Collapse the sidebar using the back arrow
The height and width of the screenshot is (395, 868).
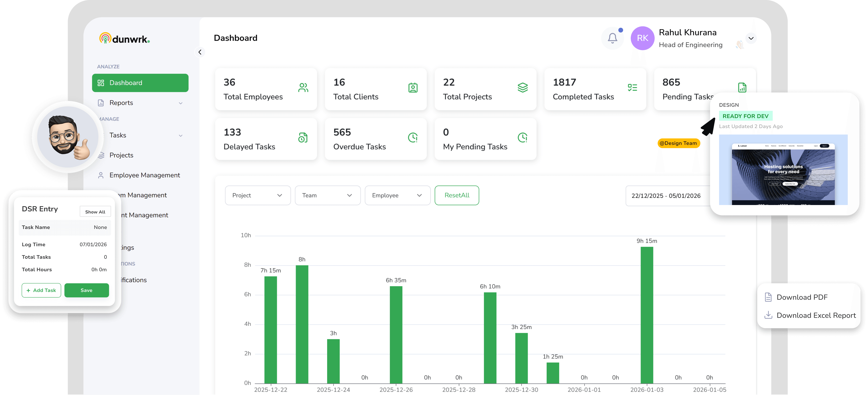pyautogui.click(x=200, y=52)
